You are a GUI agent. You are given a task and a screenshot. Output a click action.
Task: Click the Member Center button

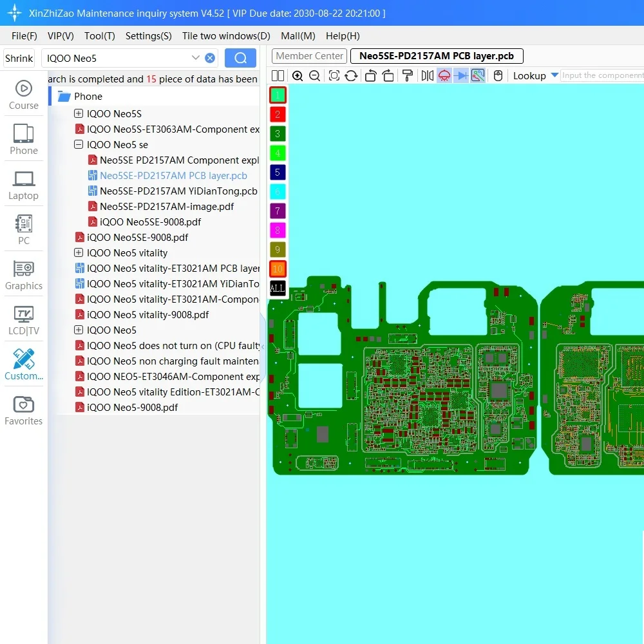click(308, 55)
